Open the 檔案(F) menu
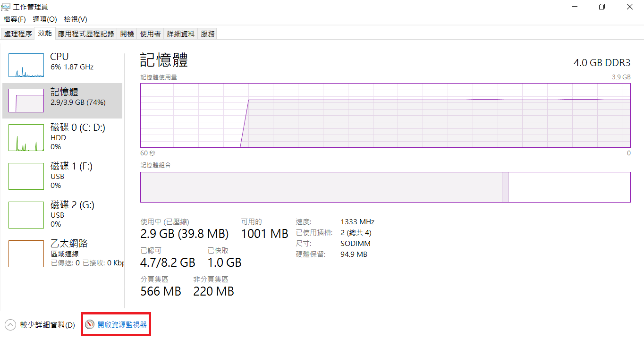The height and width of the screenshot is (339, 644). (15, 19)
